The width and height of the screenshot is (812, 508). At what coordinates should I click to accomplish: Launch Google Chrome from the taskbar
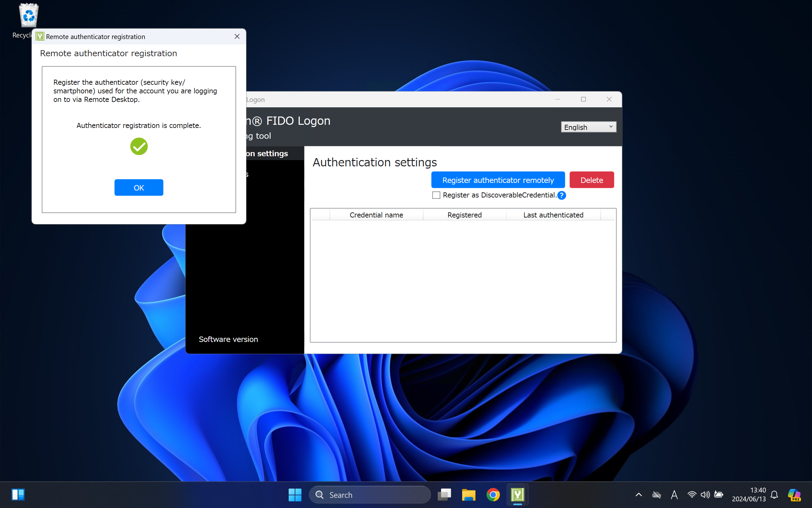click(493, 495)
